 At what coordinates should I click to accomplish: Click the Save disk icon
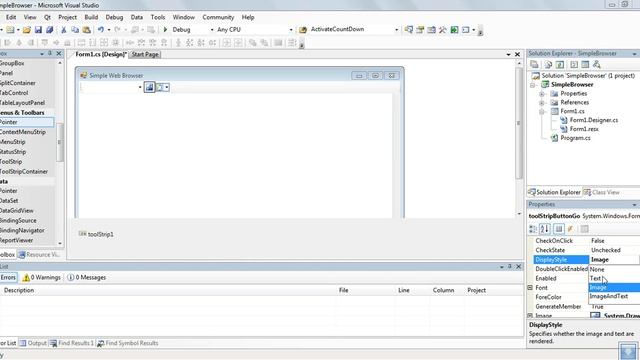[x=38, y=30]
